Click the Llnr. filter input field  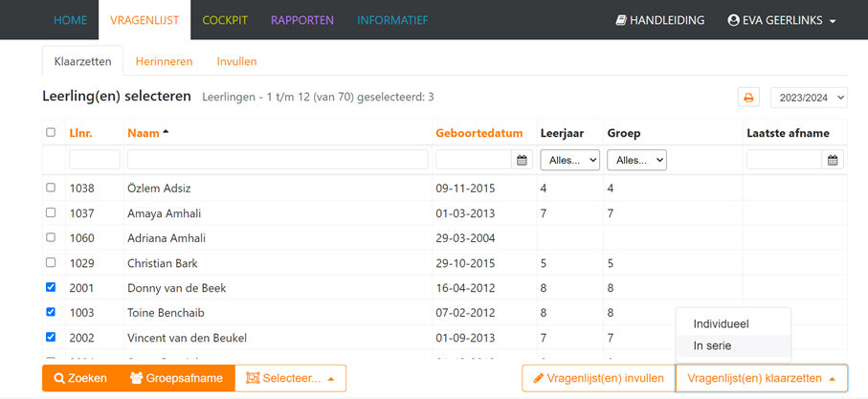point(95,160)
